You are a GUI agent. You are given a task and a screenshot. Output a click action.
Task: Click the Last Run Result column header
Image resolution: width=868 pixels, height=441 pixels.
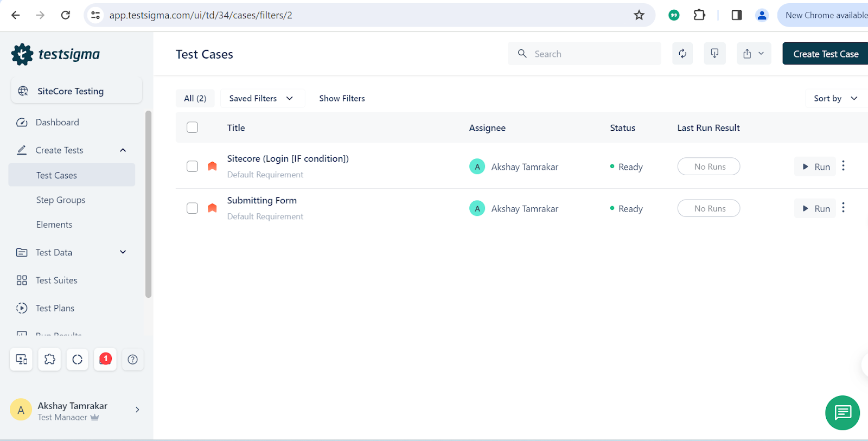tap(709, 128)
